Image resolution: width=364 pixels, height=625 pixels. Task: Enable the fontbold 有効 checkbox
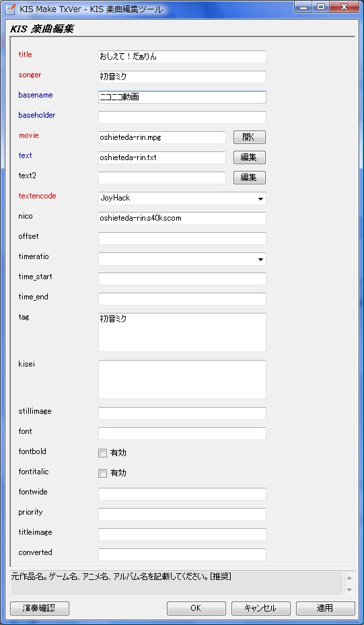[102, 453]
